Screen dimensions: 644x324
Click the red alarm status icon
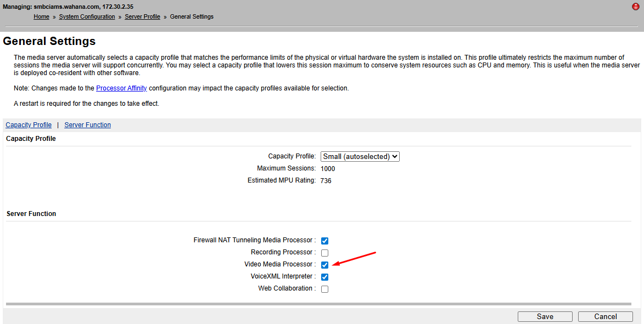coord(635,7)
